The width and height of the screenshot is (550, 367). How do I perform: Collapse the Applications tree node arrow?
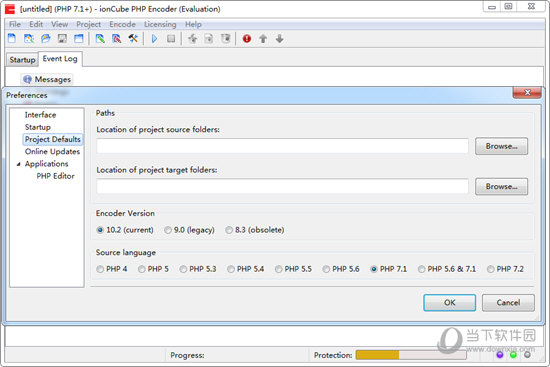[19, 164]
